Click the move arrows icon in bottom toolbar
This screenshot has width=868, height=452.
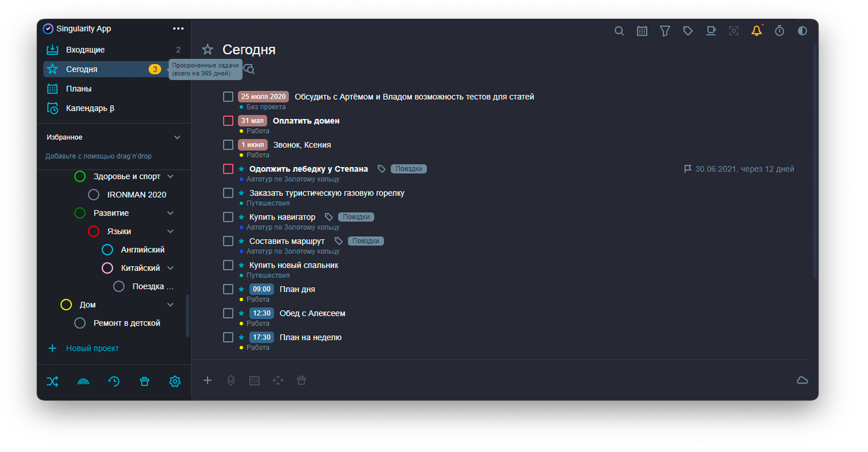(x=278, y=380)
